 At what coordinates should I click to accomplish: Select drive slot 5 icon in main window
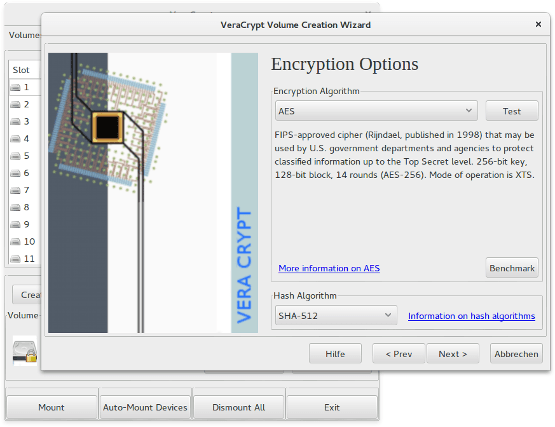pyautogui.click(x=15, y=156)
